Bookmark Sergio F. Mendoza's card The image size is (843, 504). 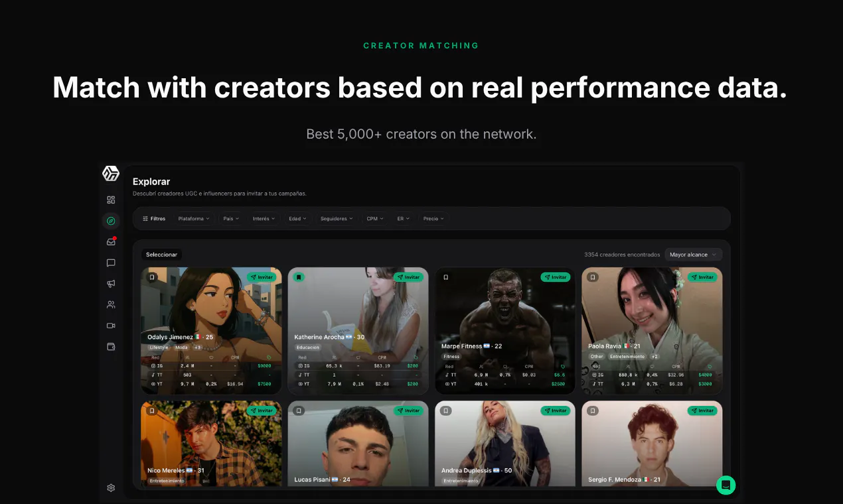click(x=593, y=410)
